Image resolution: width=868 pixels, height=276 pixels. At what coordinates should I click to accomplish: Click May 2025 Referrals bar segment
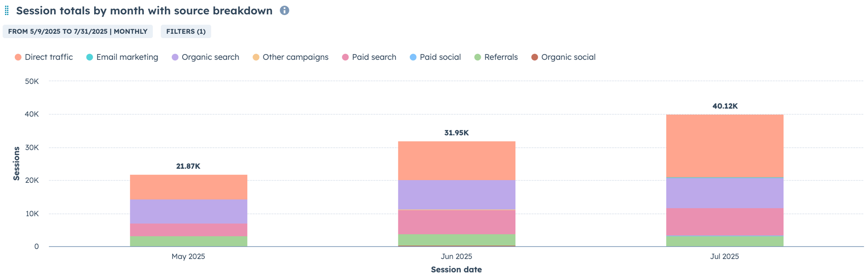[188, 241]
